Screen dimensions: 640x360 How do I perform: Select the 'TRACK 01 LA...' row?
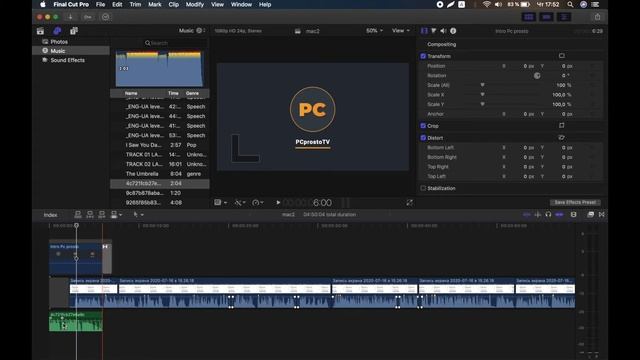160,155
